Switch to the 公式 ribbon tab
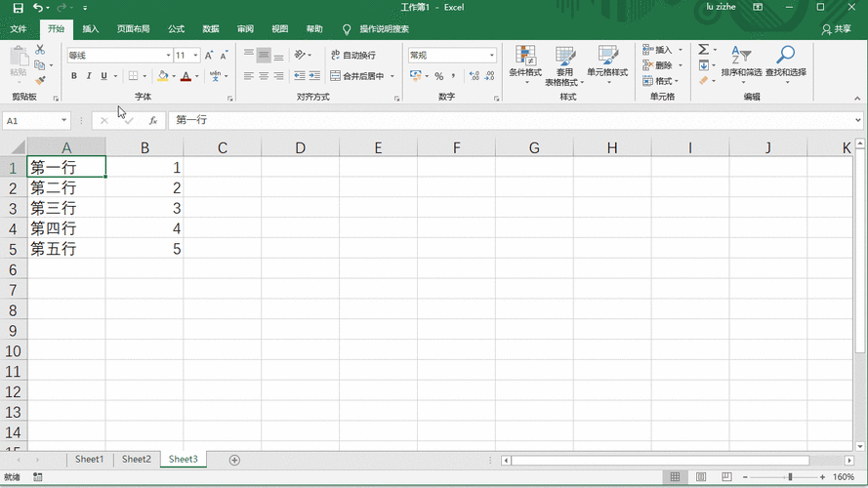Viewport: 868px width, 488px height. (x=176, y=28)
